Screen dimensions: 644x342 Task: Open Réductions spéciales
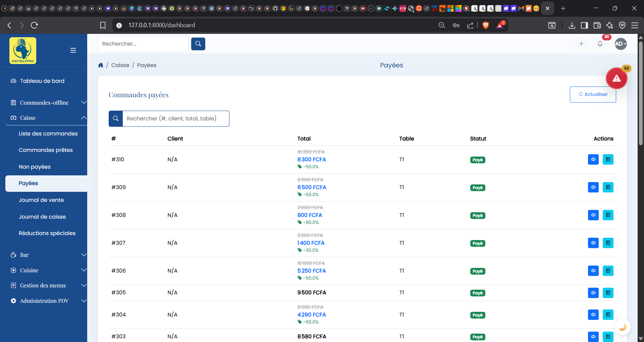coord(47,233)
